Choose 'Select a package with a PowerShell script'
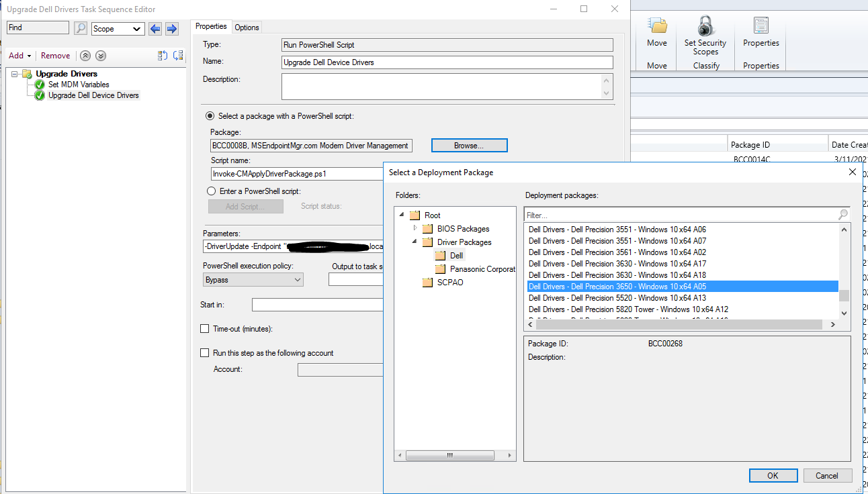This screenshot has height=494, width=868. 210,116
